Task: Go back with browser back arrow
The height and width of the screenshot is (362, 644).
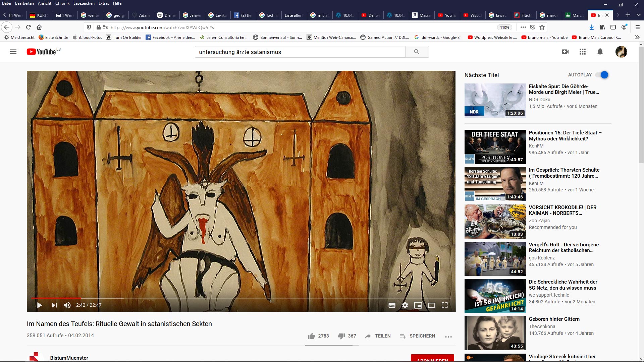Action: tap(7, 27)
